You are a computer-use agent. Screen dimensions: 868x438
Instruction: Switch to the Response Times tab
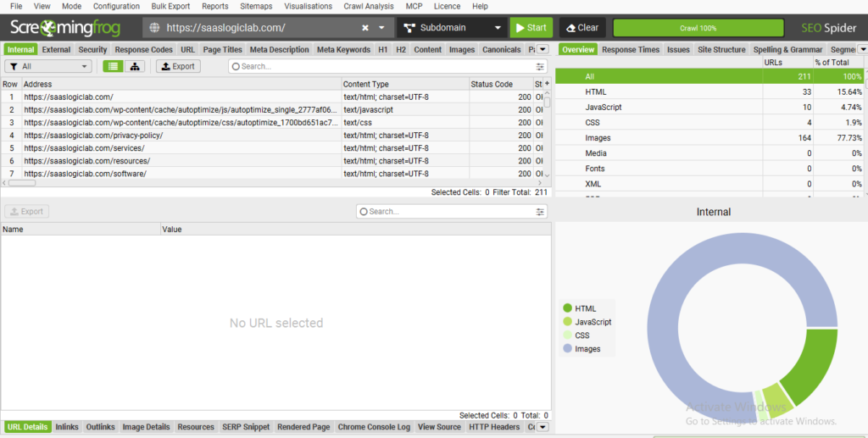point(631,49)
